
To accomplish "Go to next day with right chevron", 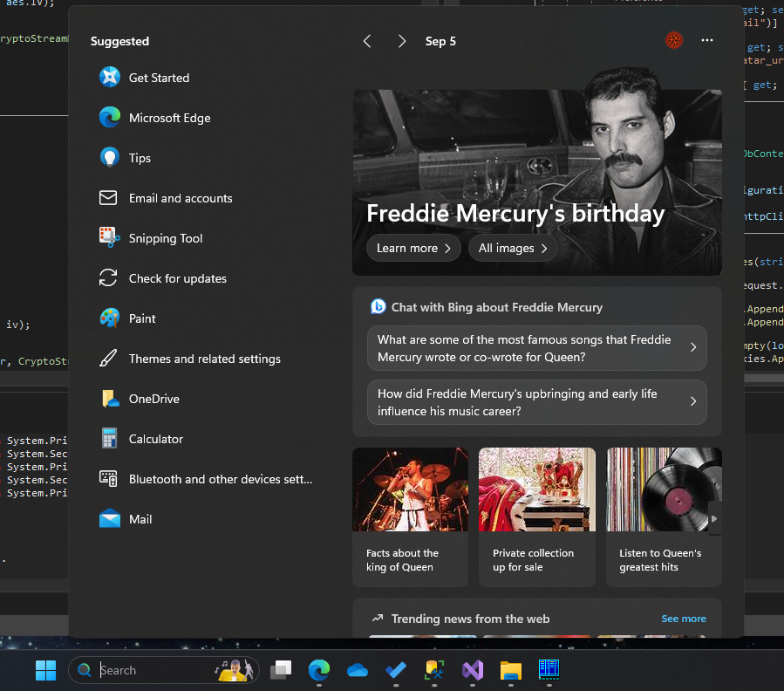I will point(401,41).
